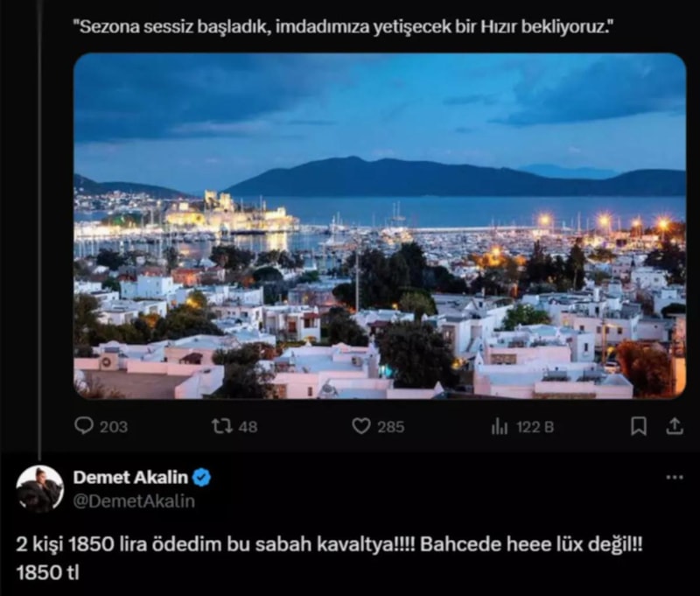Click the blue verified badge

[201, 478]
